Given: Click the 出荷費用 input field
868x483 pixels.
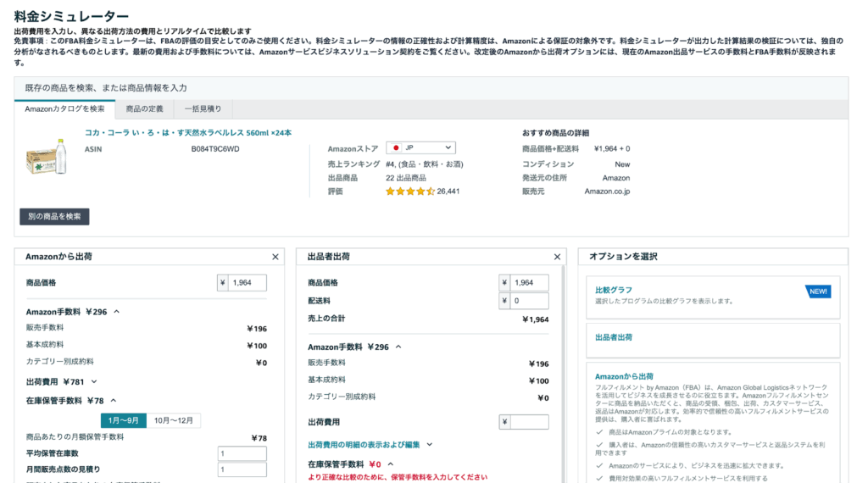Looking at the screenshot, I should pyautogui.click(x=529, y=422).
